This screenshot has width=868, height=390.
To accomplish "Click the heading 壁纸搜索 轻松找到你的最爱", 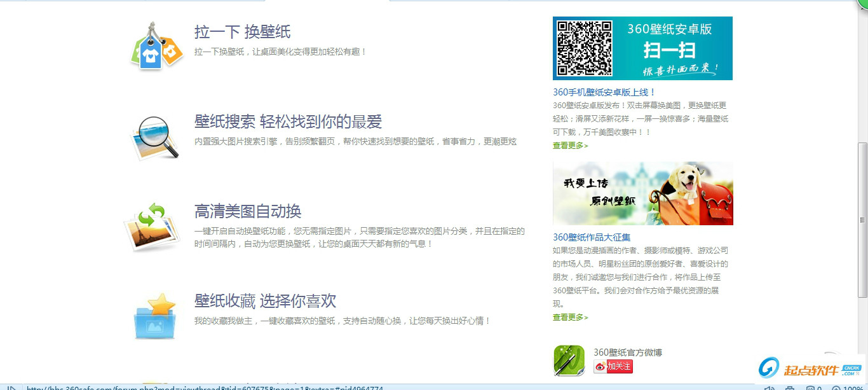I will [x=288, y=122].
